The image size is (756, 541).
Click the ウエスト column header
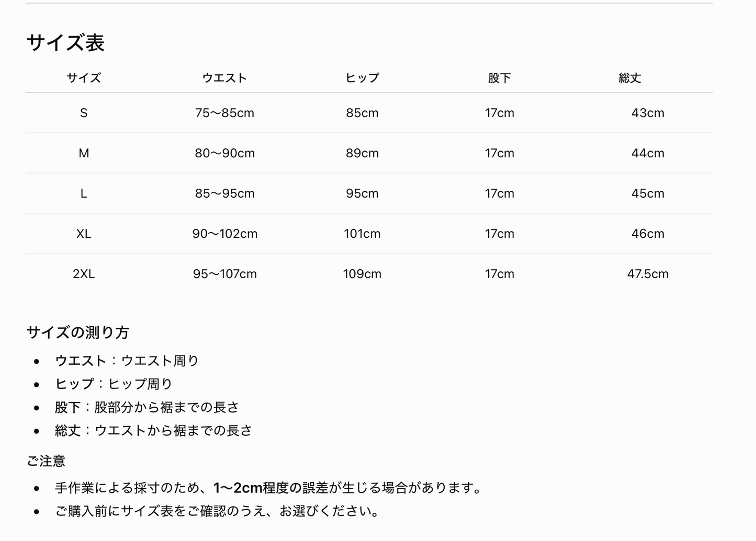point(224,78)
